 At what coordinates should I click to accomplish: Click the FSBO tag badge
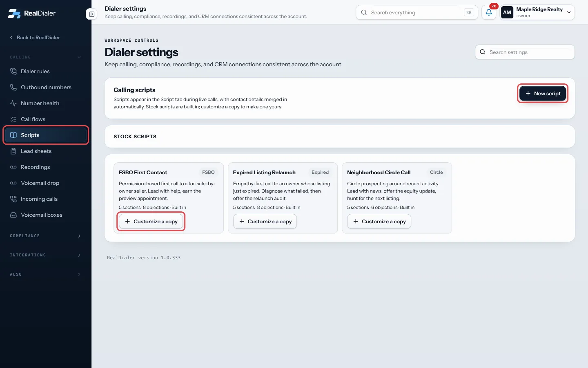point(208,172)
